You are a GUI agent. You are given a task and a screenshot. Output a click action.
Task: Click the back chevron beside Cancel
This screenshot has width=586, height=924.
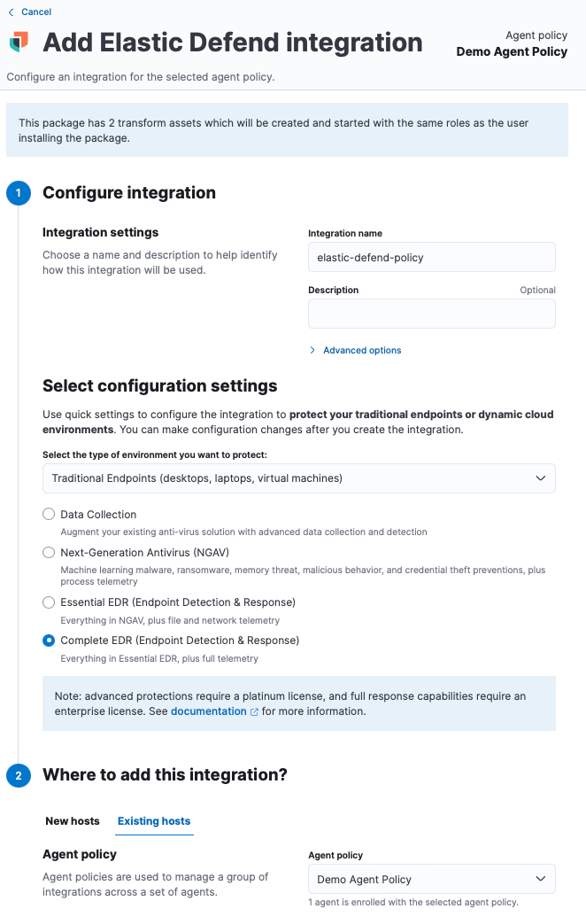(11, 12)
